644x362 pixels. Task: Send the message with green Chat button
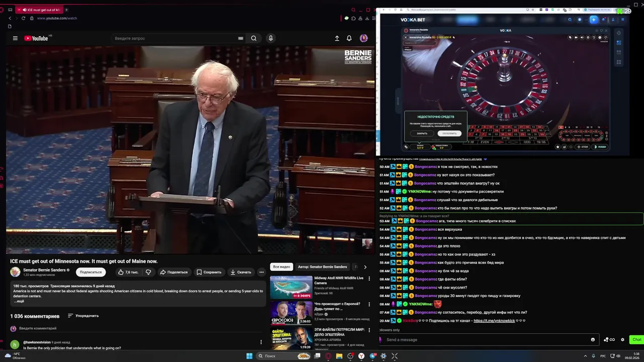(x=636, y=339)
